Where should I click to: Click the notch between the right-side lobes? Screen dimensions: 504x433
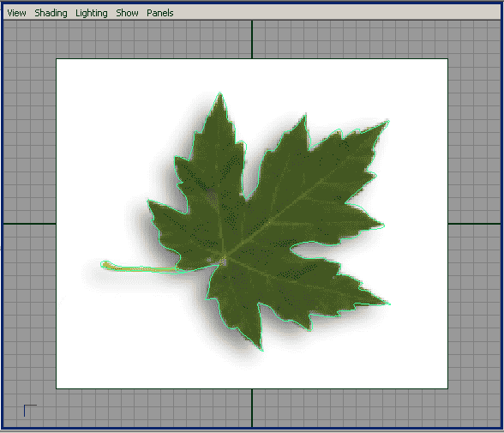[x=291, y=247]
